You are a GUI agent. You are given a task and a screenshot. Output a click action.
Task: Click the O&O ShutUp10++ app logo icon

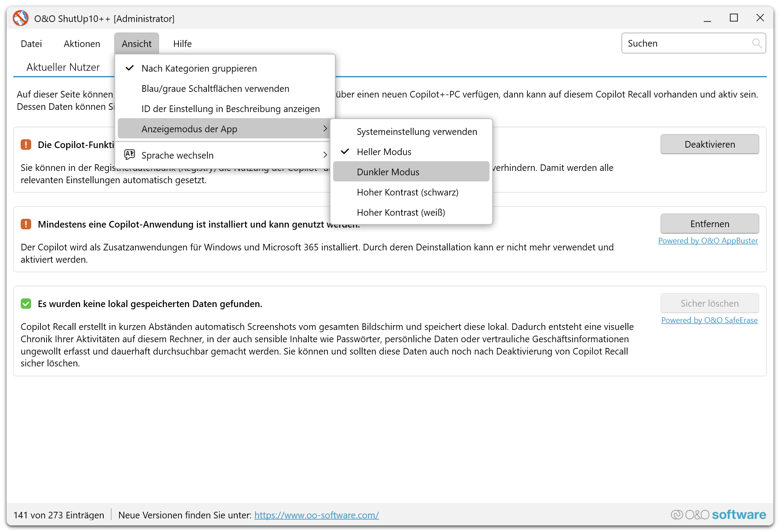click(x=20, y=18)
